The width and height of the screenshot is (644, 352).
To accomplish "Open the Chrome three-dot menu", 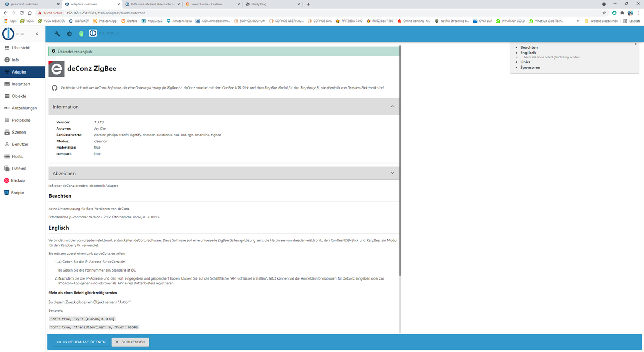I will [639, 13].
